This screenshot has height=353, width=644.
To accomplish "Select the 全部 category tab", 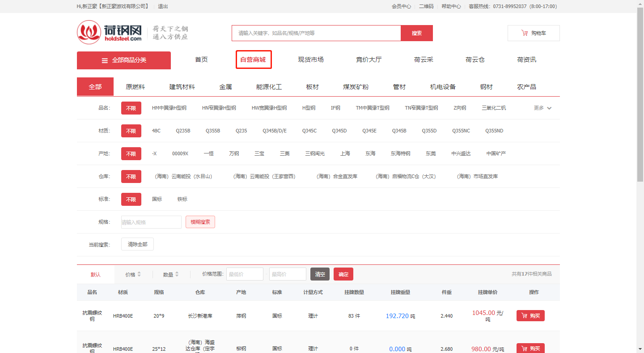I will pyautogui.click(x=95, y=87).
